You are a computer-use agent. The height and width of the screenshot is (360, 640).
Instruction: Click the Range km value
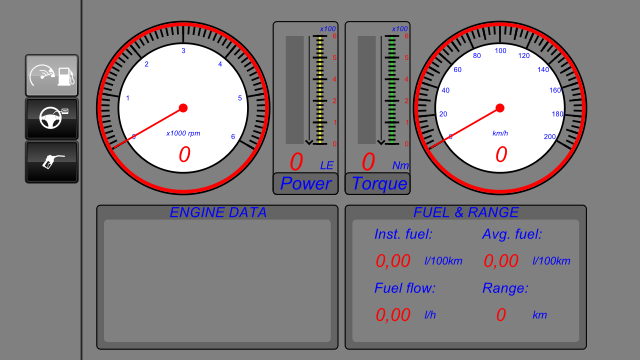click(501, 315)
